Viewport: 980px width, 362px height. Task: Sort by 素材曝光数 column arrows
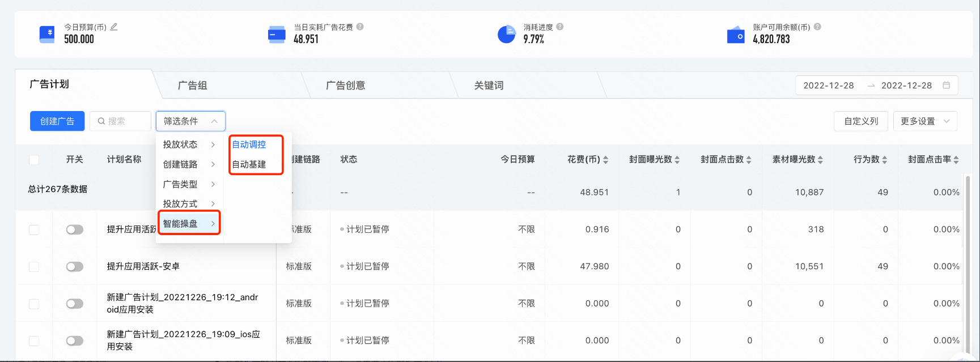point(821,160)
